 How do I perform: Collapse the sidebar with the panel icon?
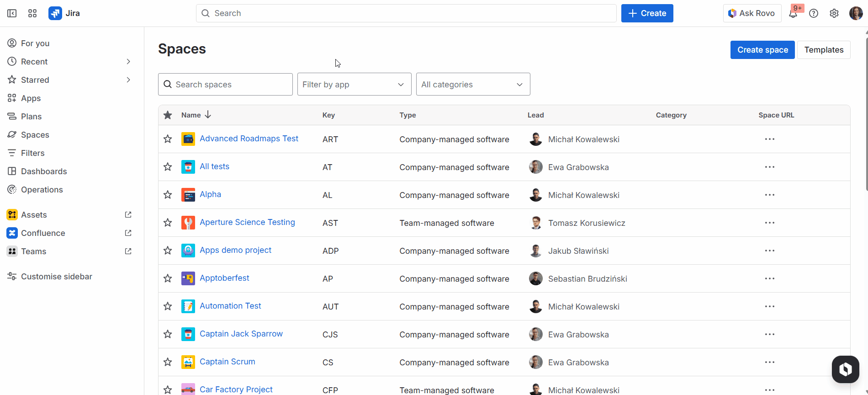tap(12, 13)
